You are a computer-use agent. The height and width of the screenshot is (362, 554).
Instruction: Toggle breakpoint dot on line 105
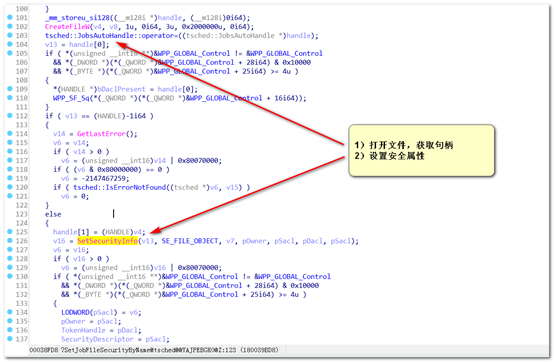point(10,53)
